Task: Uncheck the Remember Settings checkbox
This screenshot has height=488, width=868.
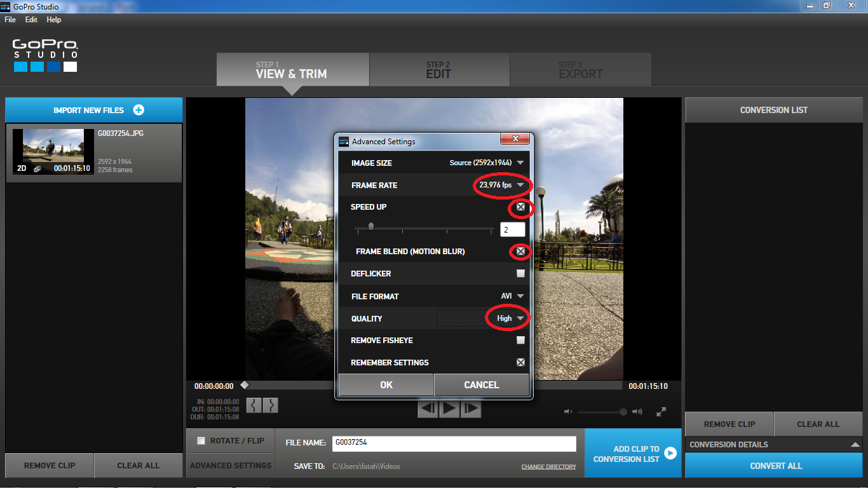Action: (x=520, y=363)
